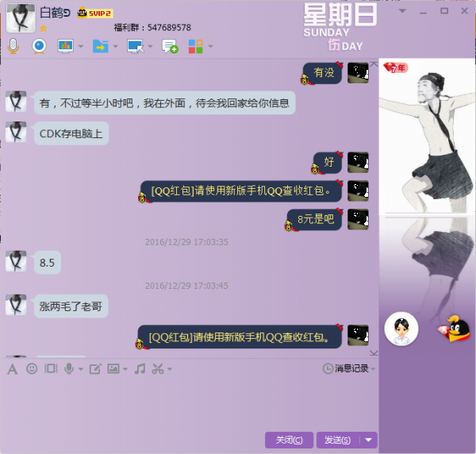Click the message starting 有，不过等半小时吧
This screenshot has height=454, width=476.
[164, 103]
